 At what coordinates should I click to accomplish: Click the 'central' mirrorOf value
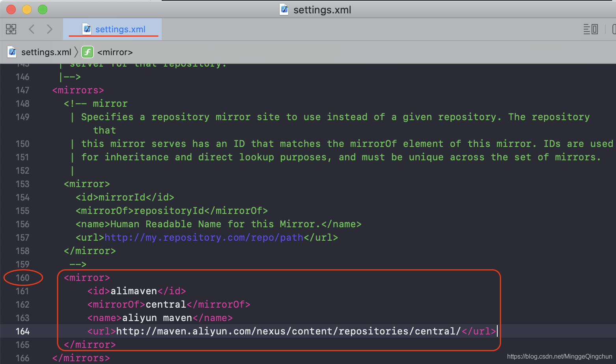click(166, 305)
